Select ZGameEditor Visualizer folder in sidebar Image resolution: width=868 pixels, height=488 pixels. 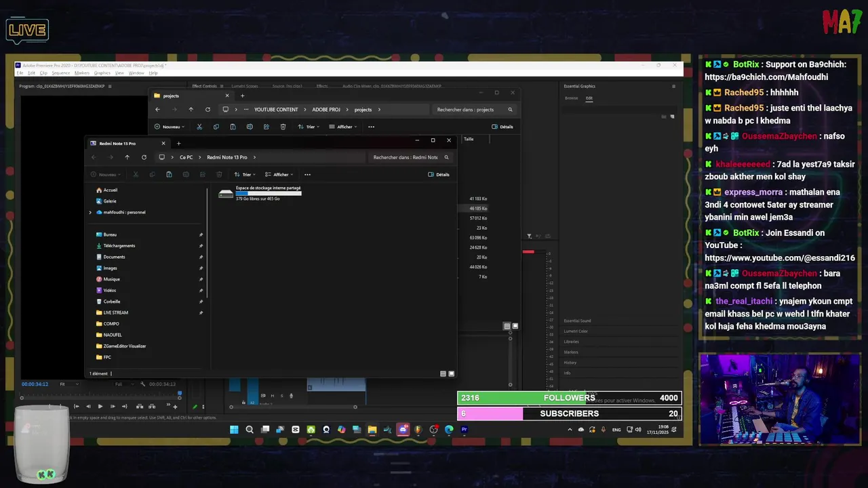(125, 346)
